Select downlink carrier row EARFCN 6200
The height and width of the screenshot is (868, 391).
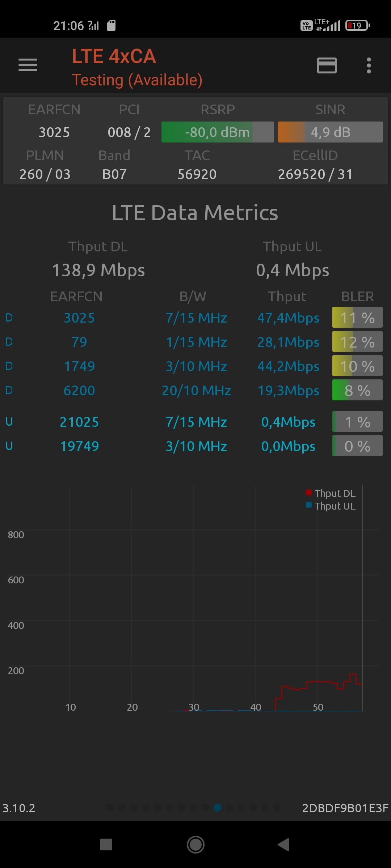pos(79,391)
